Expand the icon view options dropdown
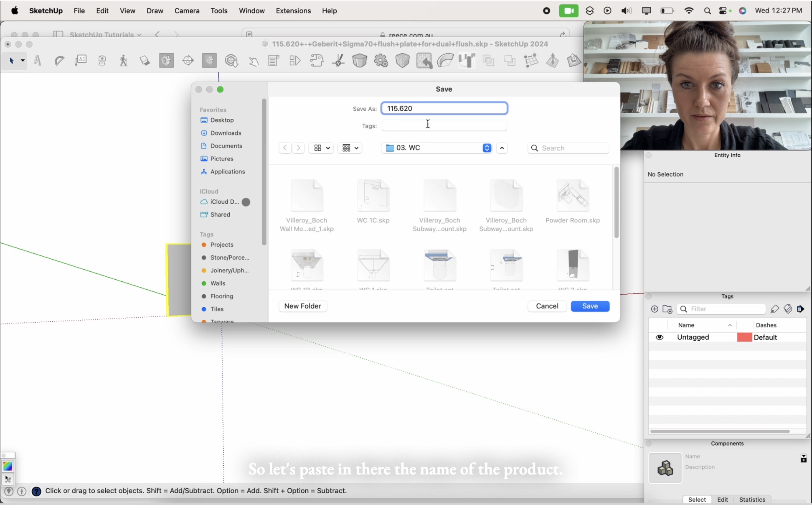The width and height of the screenshot is (812, 505). point(321,148)
